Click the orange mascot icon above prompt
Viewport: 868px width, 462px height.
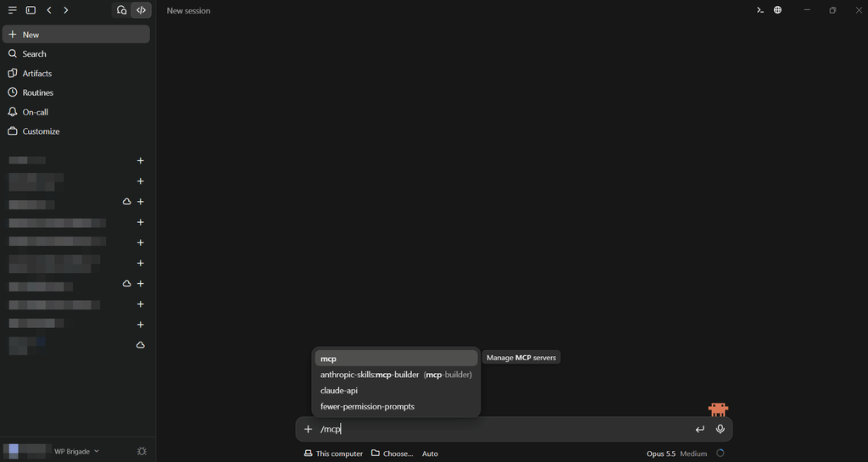click(718, 409)
